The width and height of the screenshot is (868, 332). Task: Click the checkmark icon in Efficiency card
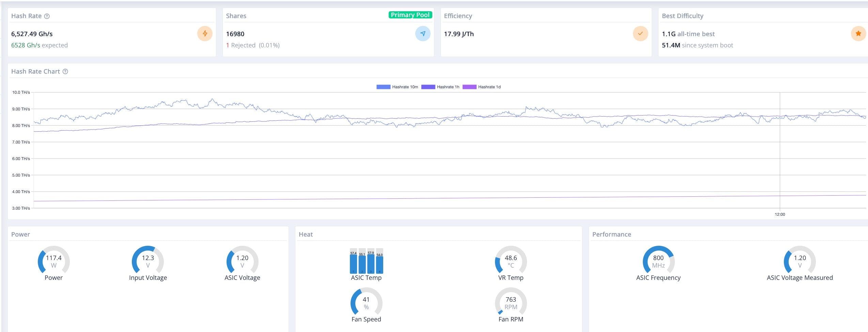(x=640, y=34)
